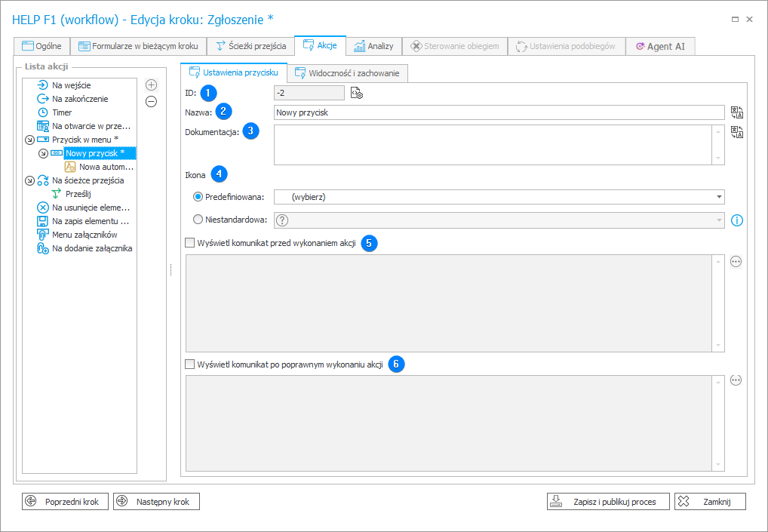Click the blue info icon beside Niestandardowa

737,220
